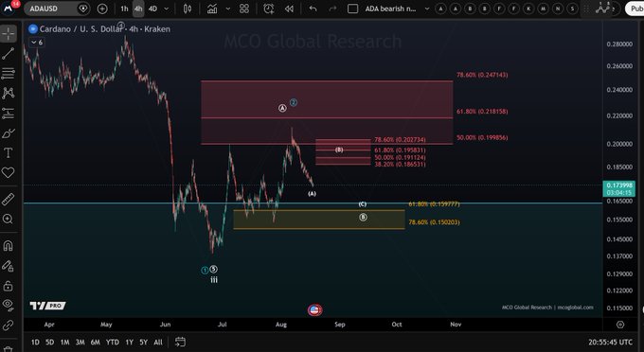The width and height of the screenshot is (644, 352).
Task: Open the layout setup square icon
Action: tap(353, 9)
